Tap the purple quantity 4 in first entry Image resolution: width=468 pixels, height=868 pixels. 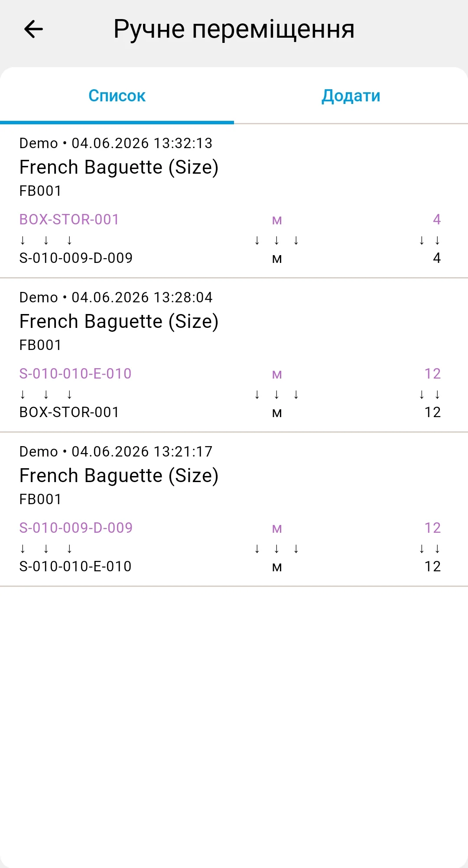(437, 220)
